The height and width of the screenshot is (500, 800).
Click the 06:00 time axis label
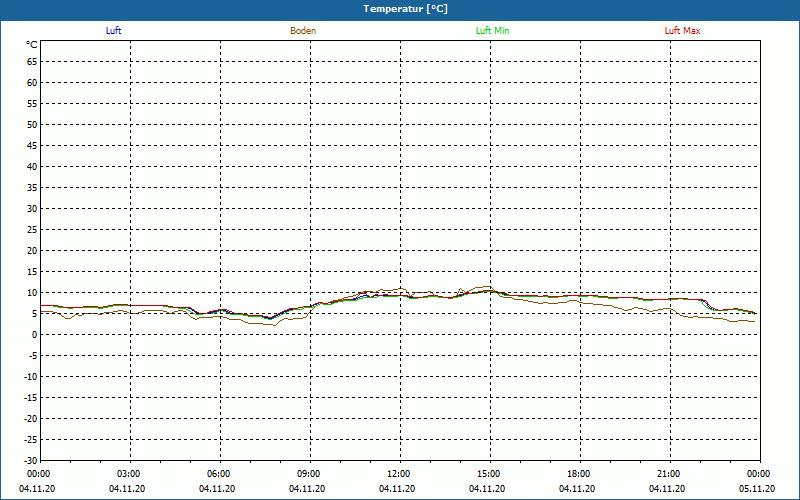click(219, 474)
